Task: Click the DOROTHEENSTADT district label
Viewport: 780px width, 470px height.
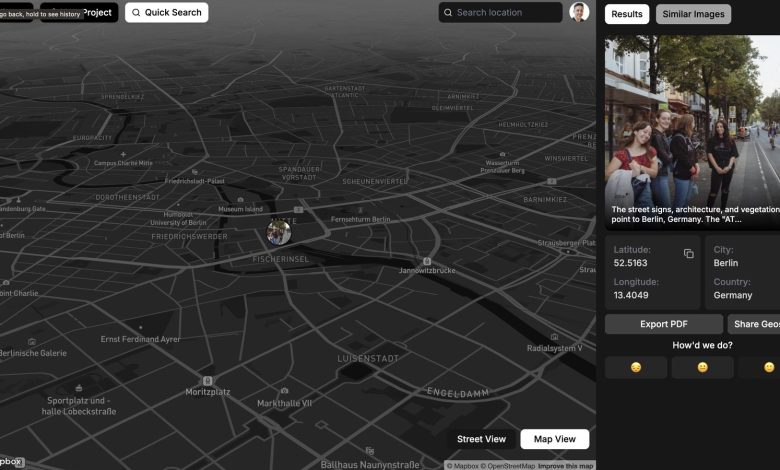Action: pos(127,197)
